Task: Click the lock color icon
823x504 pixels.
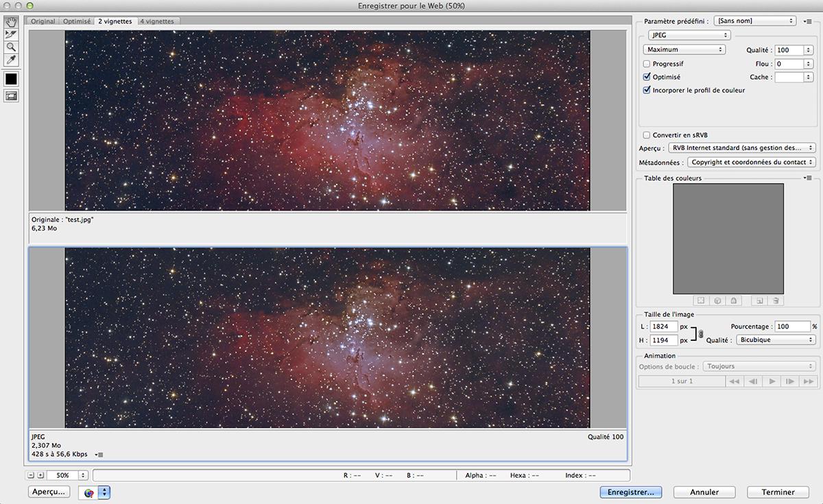Action: pos(733,300)
